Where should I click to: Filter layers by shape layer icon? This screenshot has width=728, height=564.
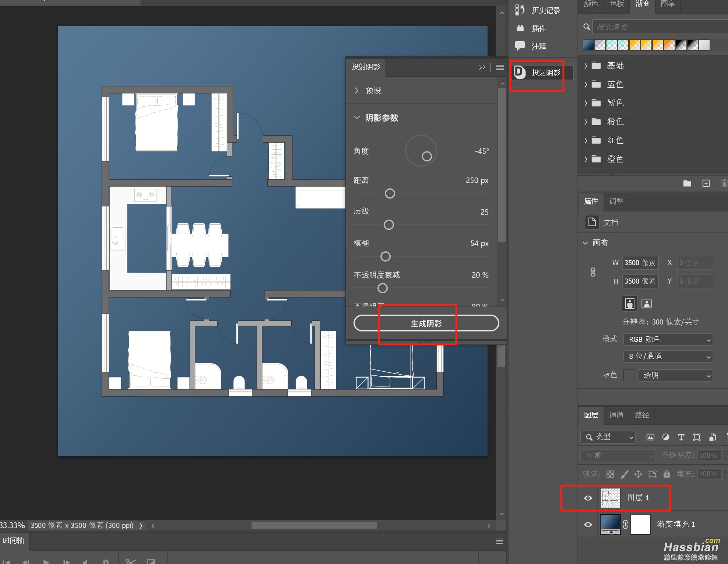pyautogui.click(x=697, y=437)
